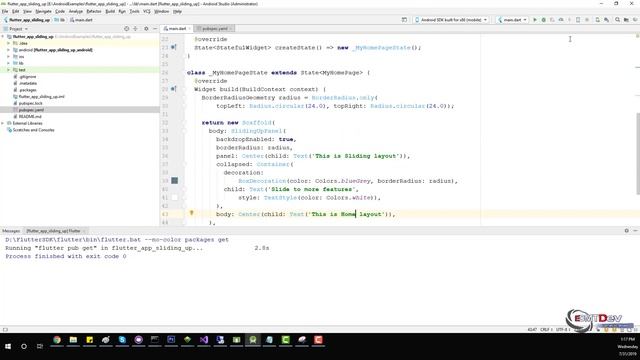Collapse the flutter_app_sliding_up project root
The image size is (640, 360).
(x=3, y=36)
